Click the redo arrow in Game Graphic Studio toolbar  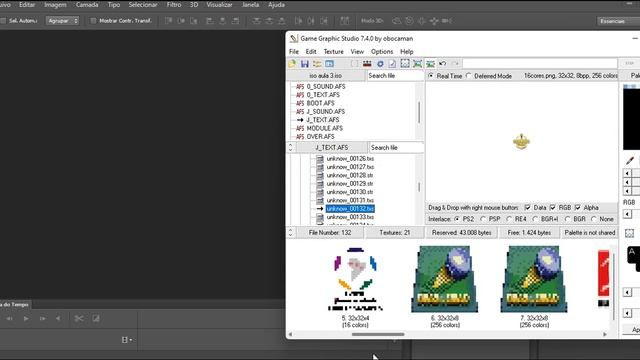click(455, 64)
